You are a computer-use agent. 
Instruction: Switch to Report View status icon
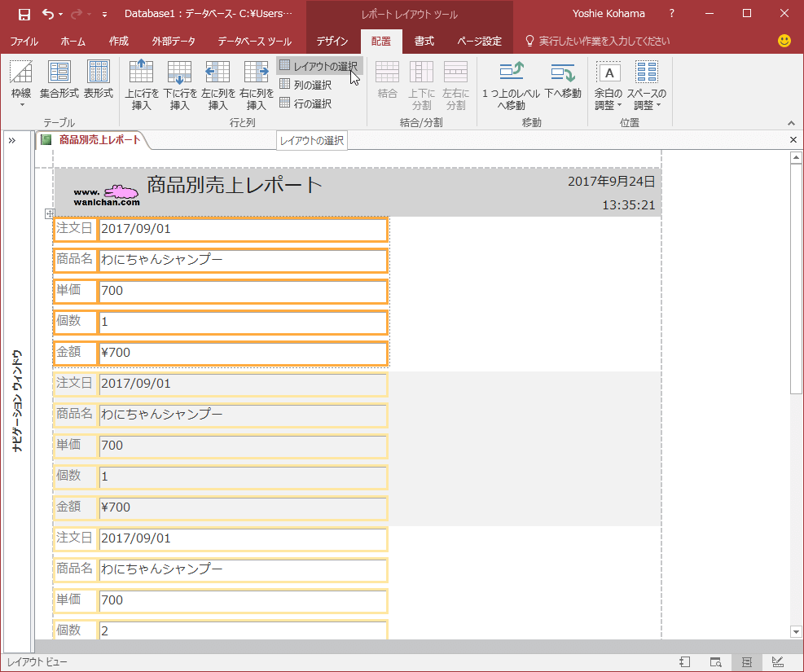click(x=685, y=662)
